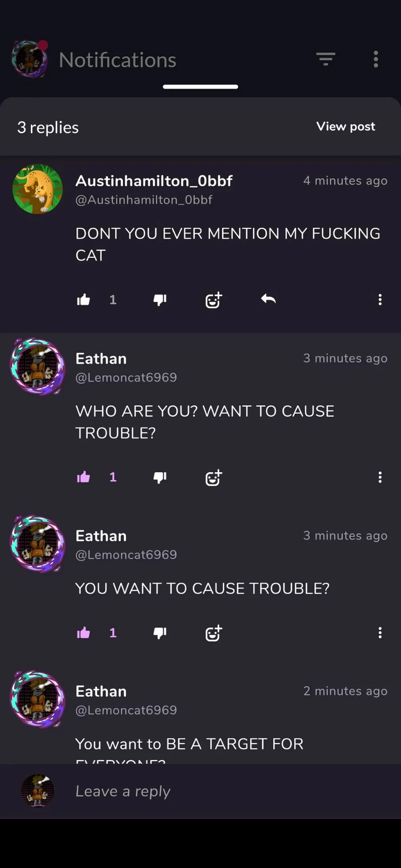Unlike the "WHO ARE YOU?" reply
401x868 pixels.
click(83, 477)
